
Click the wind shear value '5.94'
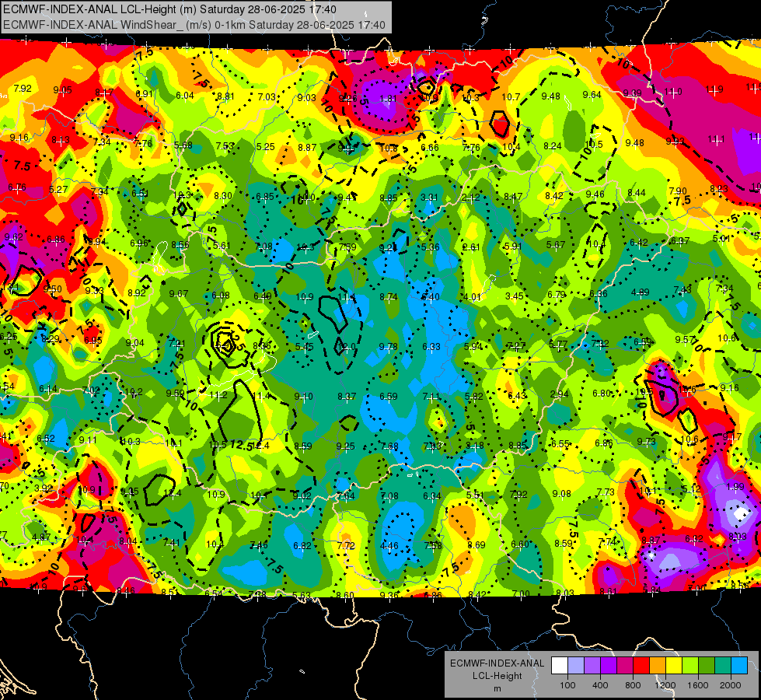click(473, 346)
